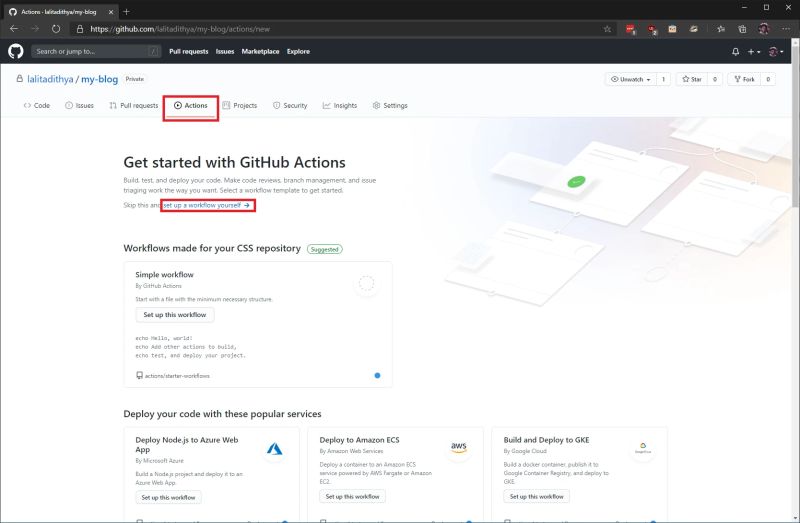Open the Unwatch dropdown

(631, 79)
